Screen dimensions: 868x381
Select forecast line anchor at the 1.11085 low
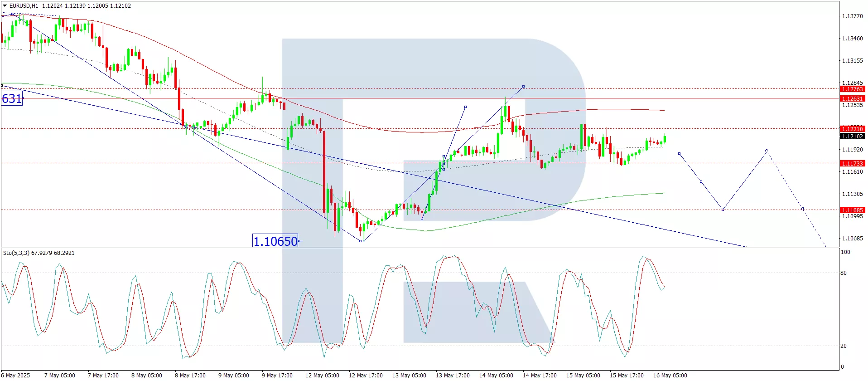(x=723, y=210)
